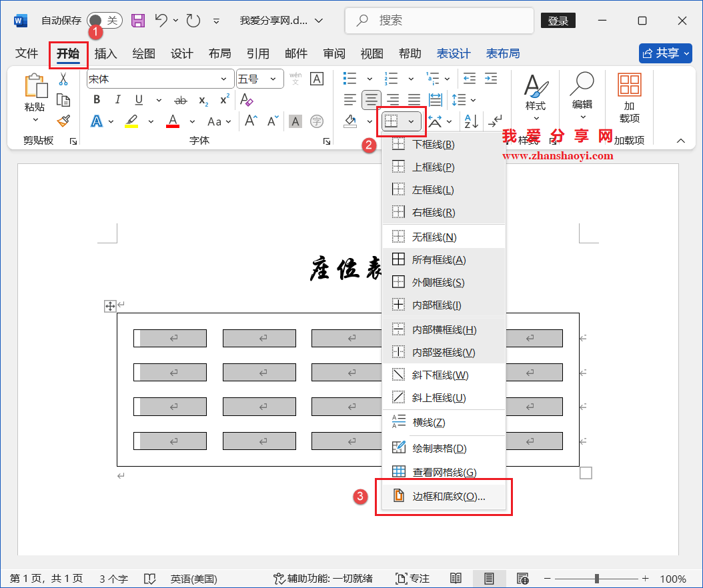Collapse the ribbon with the chevron
The height and width of the screenshot is (588, 703).
tap(680, 141)
